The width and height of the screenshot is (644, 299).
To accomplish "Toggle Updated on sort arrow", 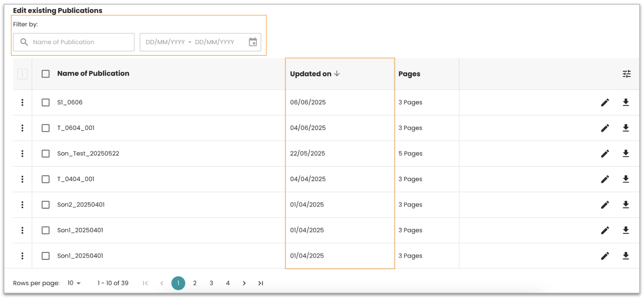I will (x=337, y=74).
